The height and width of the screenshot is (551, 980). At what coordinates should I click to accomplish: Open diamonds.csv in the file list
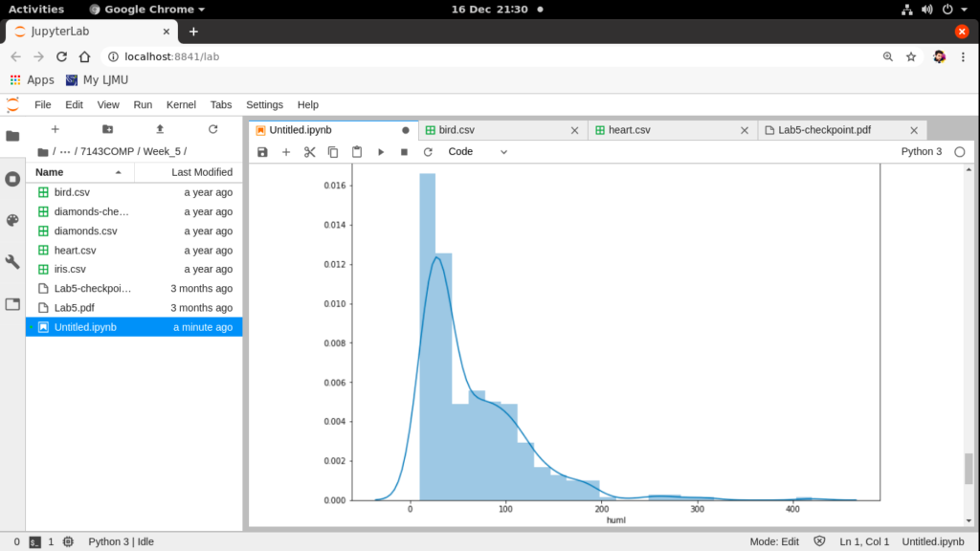coord(85,231)
